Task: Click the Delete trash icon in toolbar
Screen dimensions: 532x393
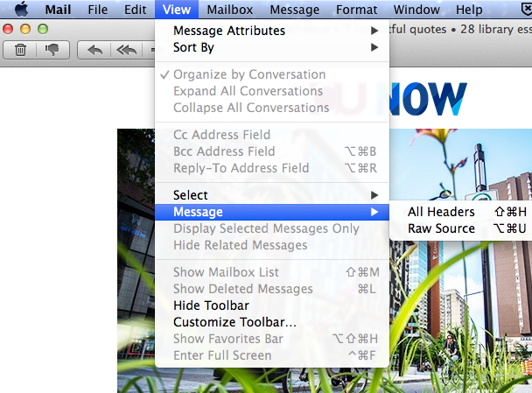Action: [20, 50]
